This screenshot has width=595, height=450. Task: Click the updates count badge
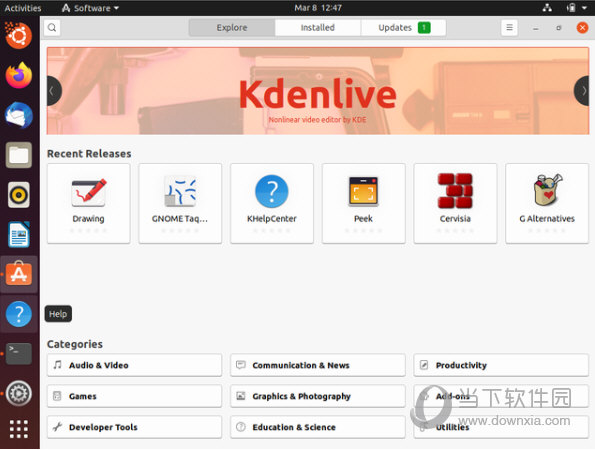tap(424, 28)
